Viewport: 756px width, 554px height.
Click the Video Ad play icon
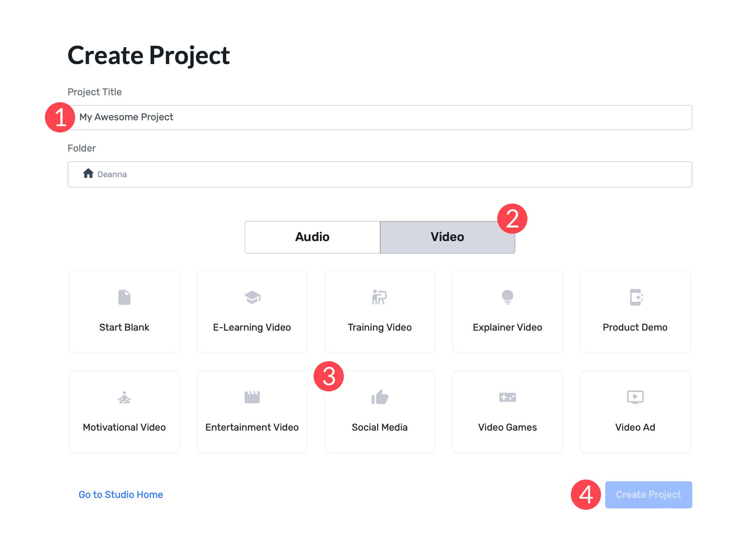coord(635,397)
